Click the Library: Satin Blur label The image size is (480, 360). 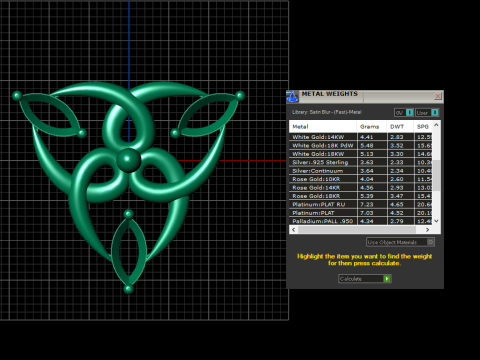coord(326,112)
